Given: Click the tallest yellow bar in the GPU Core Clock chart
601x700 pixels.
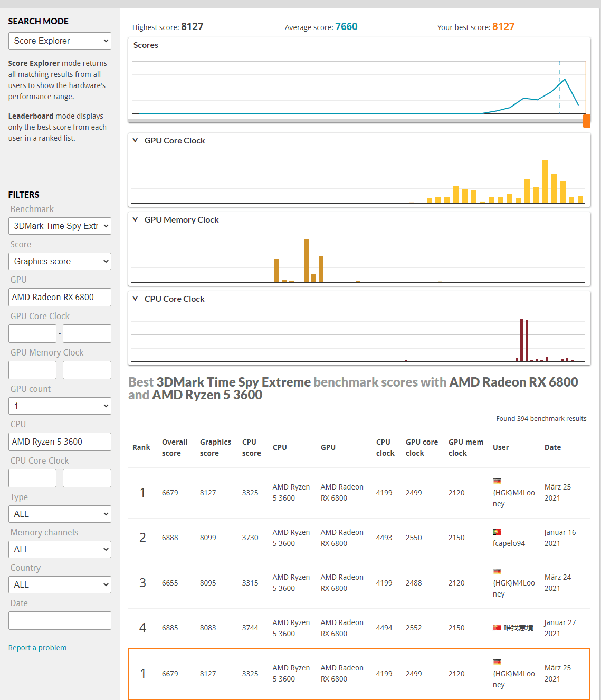Looking at the screenshot, I should pos(545,181).
